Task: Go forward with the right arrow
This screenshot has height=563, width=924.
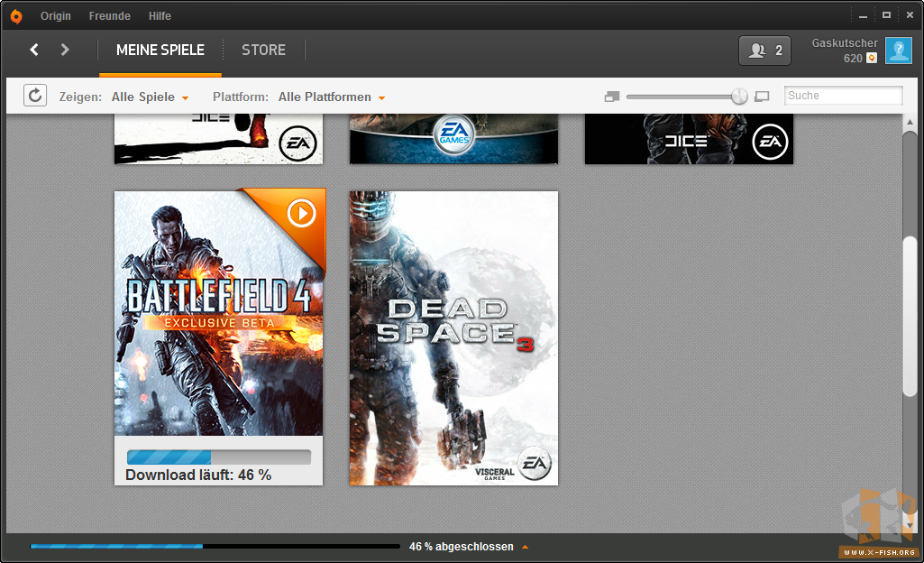Action: 65,51
